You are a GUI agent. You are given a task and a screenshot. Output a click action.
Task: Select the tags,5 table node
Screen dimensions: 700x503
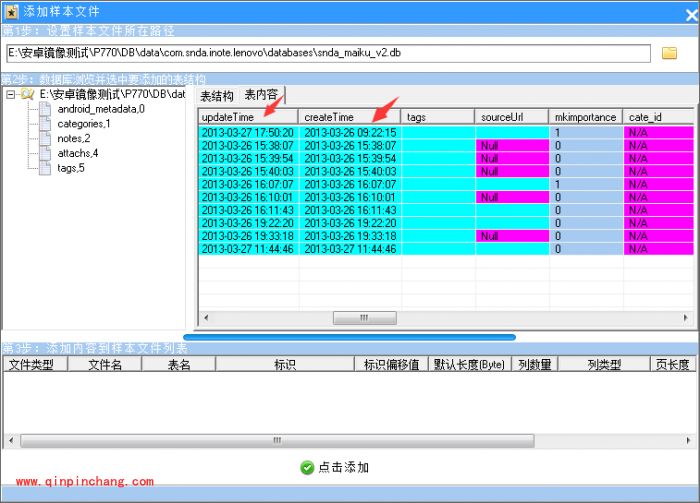tap(71, 169)
